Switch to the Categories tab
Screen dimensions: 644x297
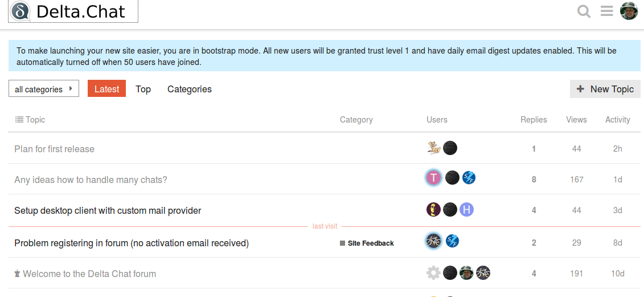click(189, 89)
